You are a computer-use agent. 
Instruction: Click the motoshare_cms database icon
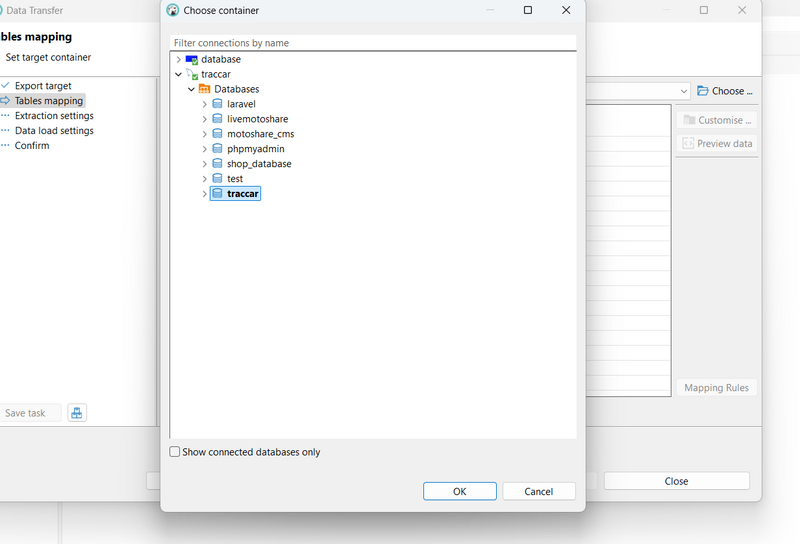[x=217, y=134]
